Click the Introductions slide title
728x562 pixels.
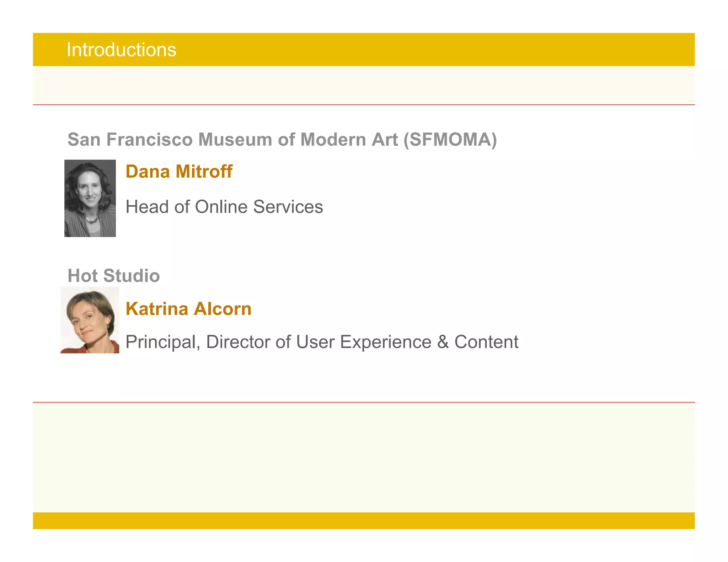121,50
